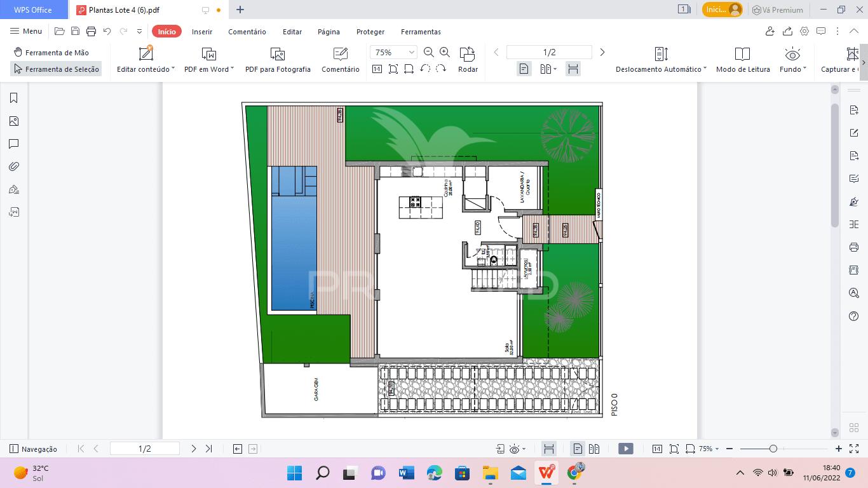Click the Rodar rotate page icon
This screenshot has height=488, width=868.
pos(468,60)
